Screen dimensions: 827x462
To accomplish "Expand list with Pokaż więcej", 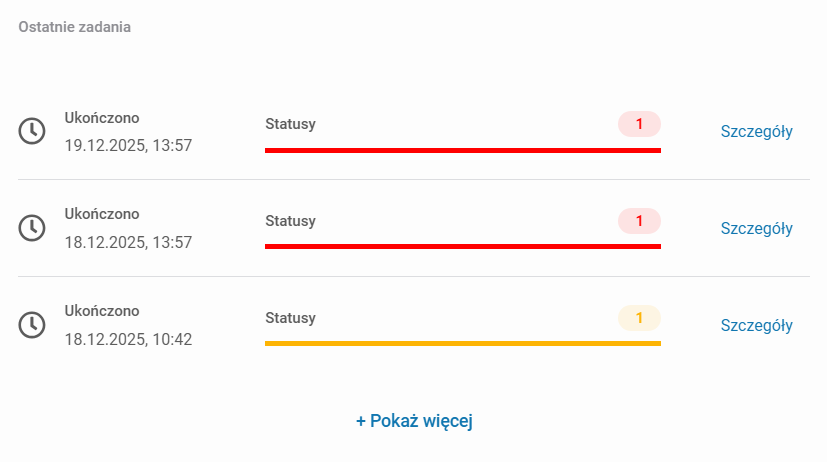I will (414, 421).
